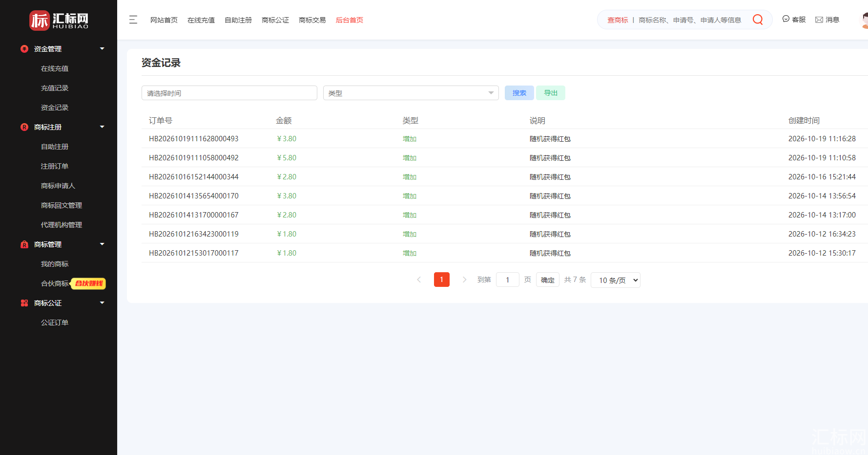This screenshot has width=868, height=455.
Task: Open customer service chat icon
Action: pos(786,19)
